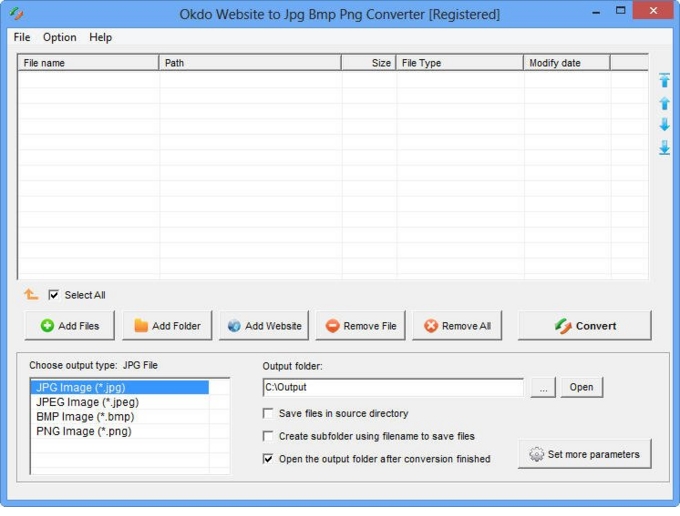680x516 pixels.
Task: Open the Option menu
Action: pos(59,37)
